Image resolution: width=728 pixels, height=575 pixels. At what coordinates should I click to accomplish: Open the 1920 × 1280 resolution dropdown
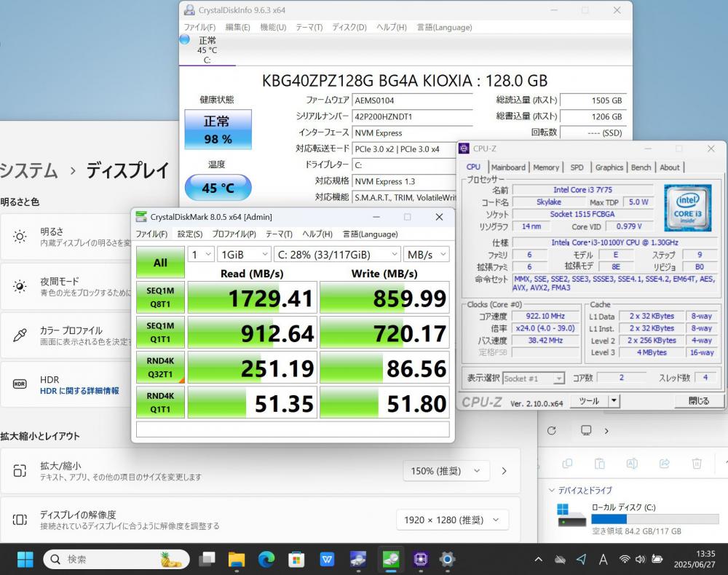coord(453,520)
